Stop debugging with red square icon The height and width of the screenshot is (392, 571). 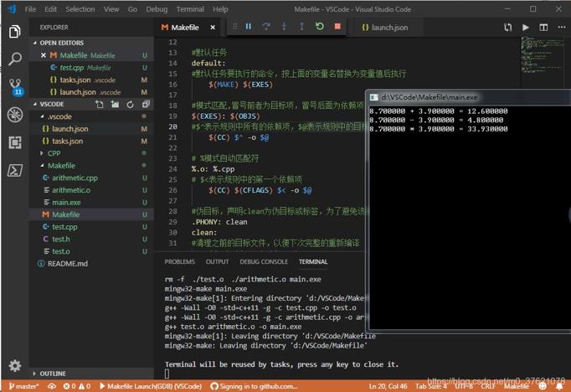(x=337, y=26)
